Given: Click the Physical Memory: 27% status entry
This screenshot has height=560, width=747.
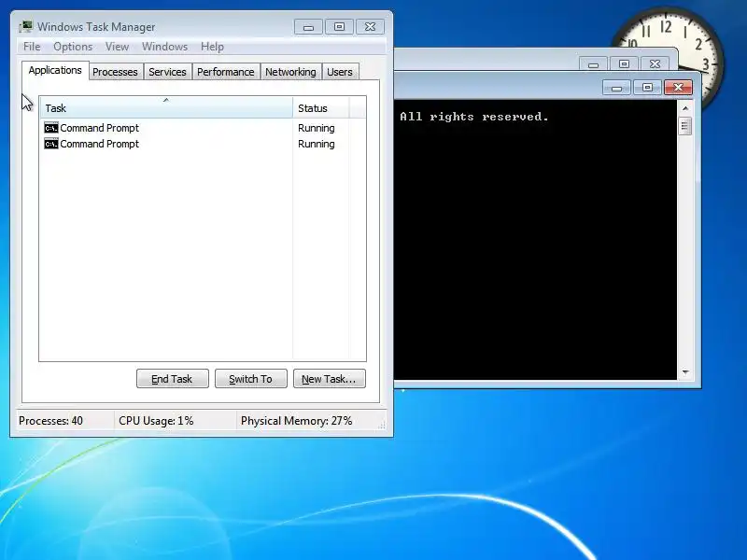Looking at the screenshot, I should click(x=296, y=421).
